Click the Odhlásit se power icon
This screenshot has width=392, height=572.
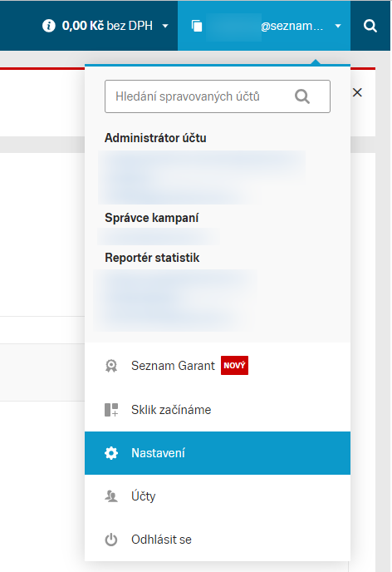pos(111,540)
